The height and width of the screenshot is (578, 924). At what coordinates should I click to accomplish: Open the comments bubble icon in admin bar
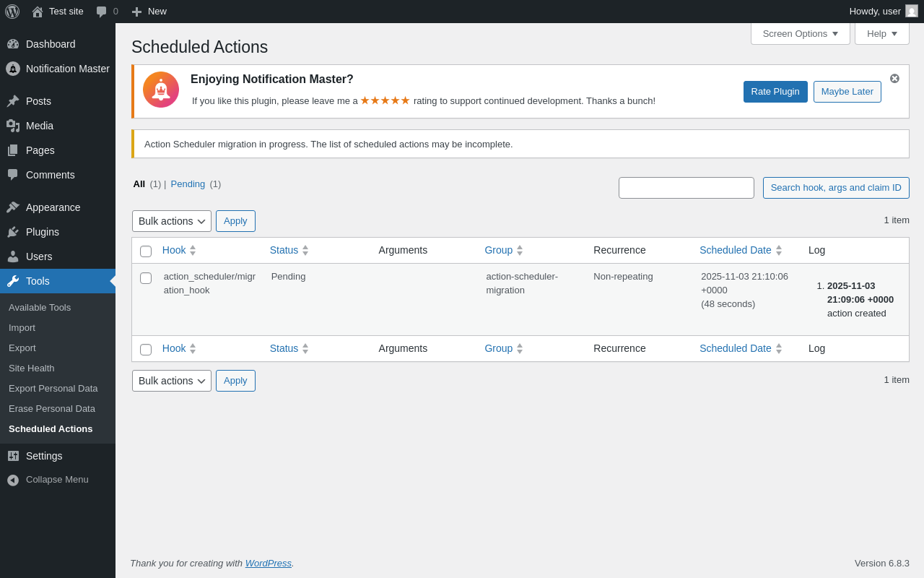point(102,12)
